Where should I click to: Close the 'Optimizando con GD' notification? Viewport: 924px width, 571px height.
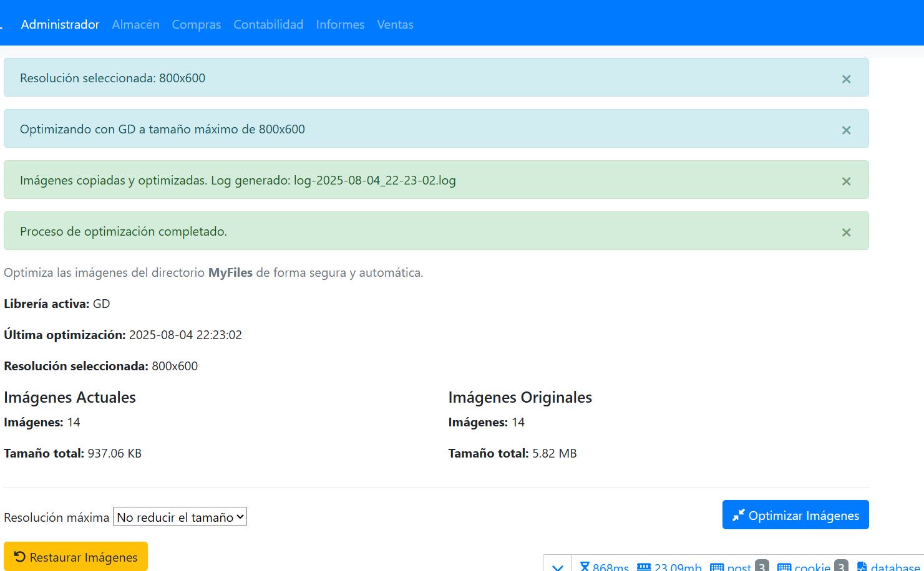pos(846,130)
